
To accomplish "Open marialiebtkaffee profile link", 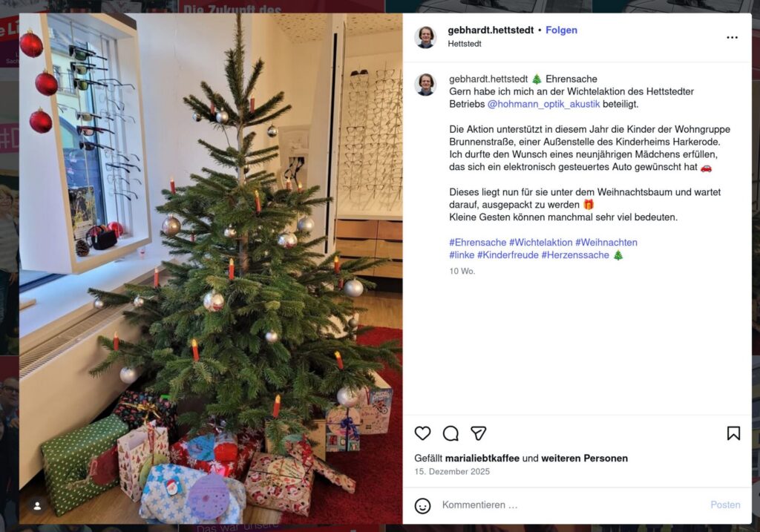I will (482, 459).
